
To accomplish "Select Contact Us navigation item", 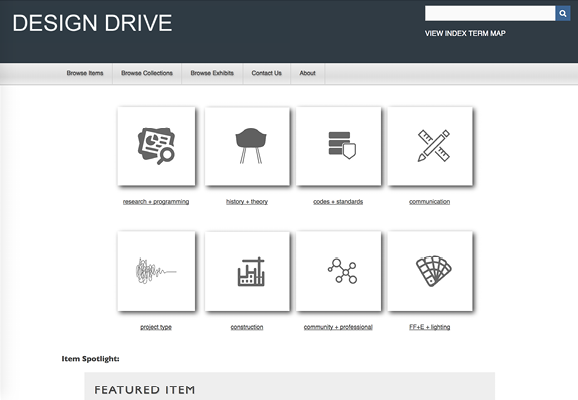I will (x=267, y=73).
